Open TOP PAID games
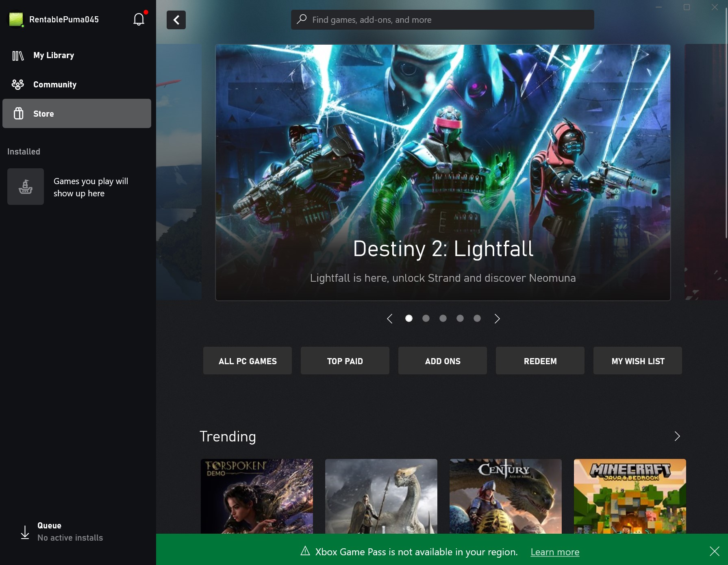This screenshot has width=728, height=565. click(x=345, y=361)
